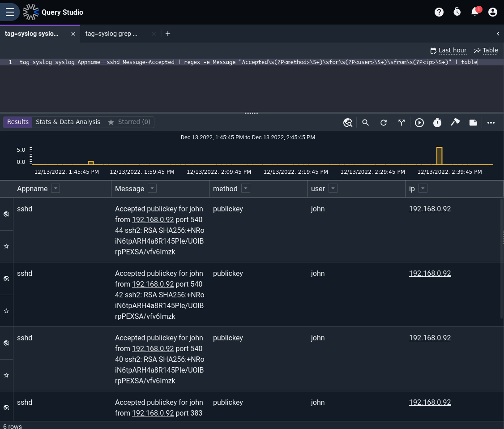Add a new query tab

tap(168, 34)
